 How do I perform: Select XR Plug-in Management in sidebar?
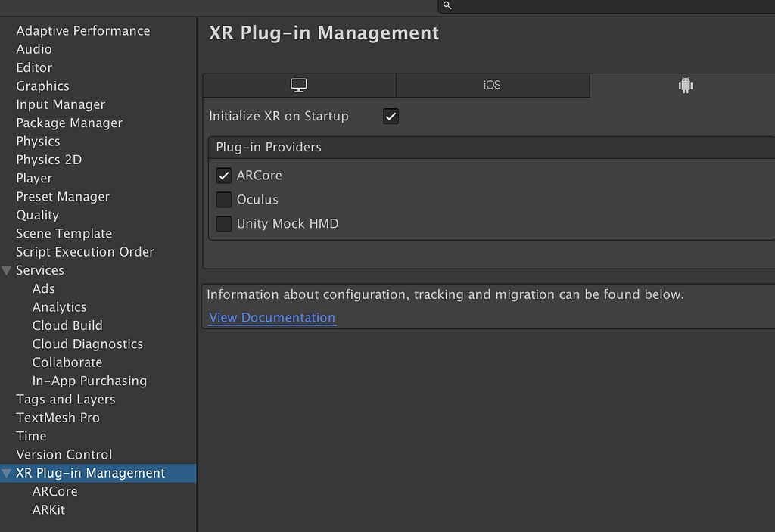tap(98, 473)
